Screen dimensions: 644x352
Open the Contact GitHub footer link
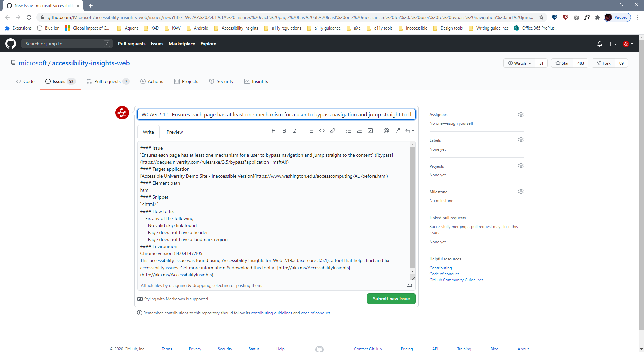click(x=368, y=349)
